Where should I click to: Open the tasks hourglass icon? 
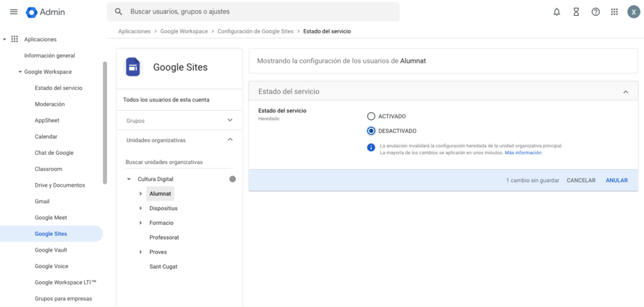576,12
